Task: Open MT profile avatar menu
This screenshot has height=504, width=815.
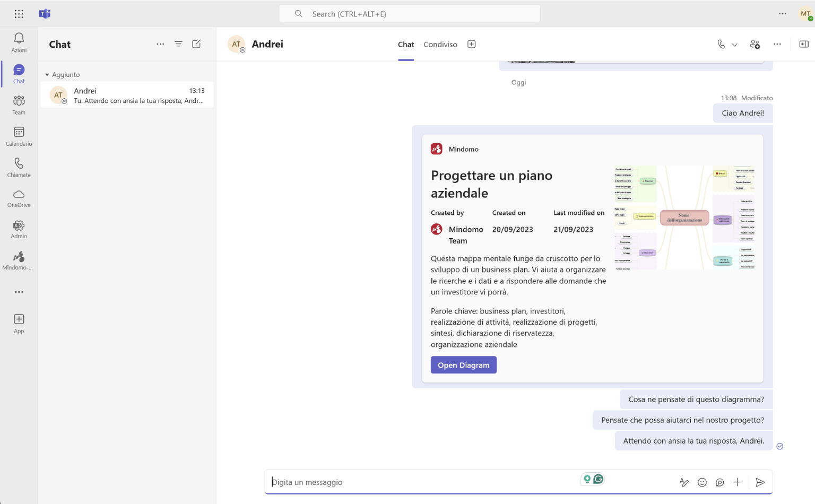Action: coord(805,14)
